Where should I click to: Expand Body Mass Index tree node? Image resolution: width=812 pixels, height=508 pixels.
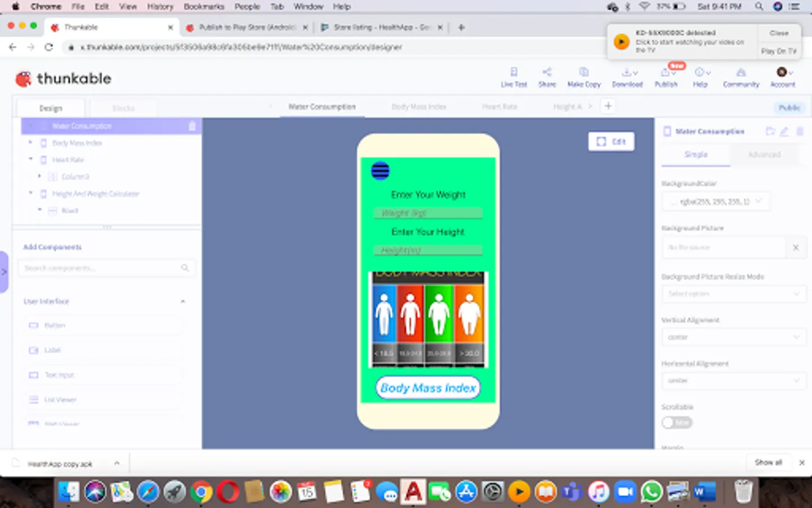30,143
